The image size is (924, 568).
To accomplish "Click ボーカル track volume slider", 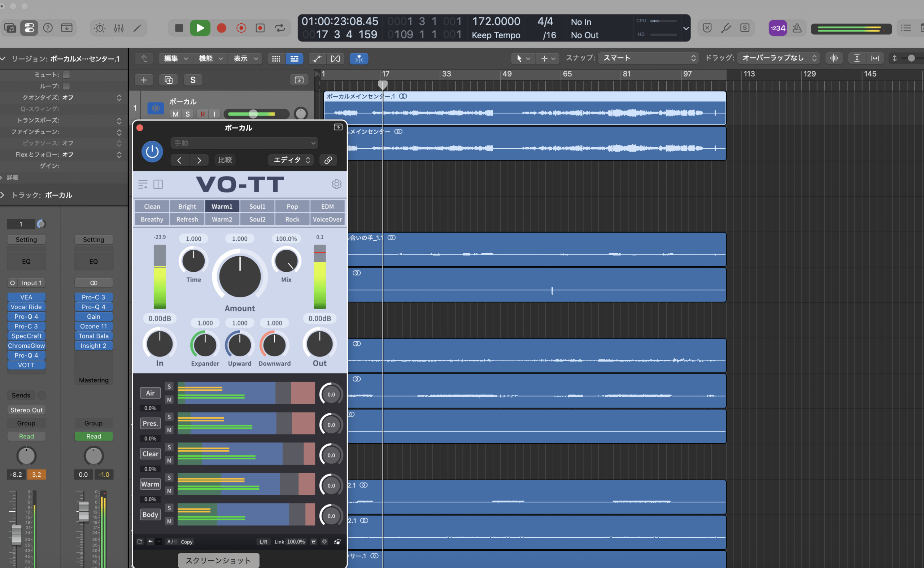I will coord(256,114).
